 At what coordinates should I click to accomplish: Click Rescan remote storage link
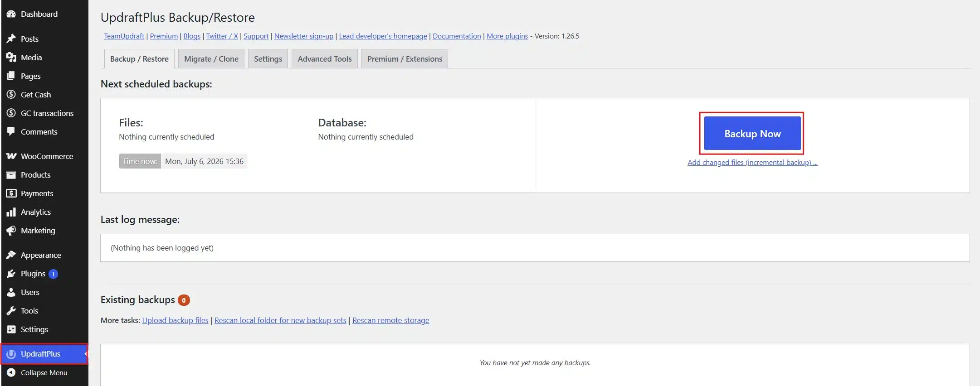[390, 320]
